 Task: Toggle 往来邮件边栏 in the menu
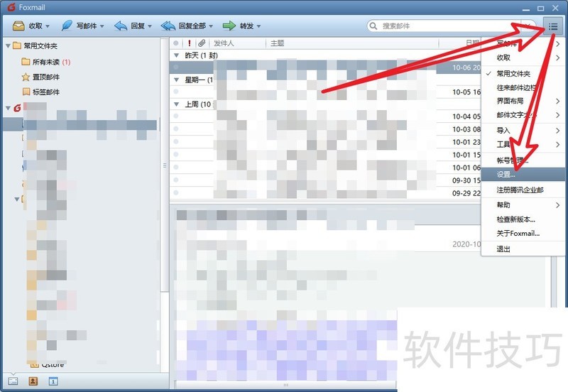tap(523, 87)
